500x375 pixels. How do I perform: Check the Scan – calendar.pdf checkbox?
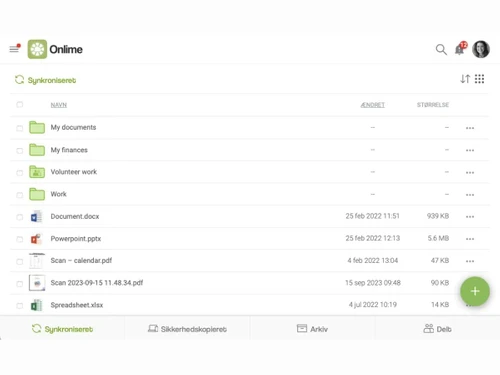pos(20,262)
